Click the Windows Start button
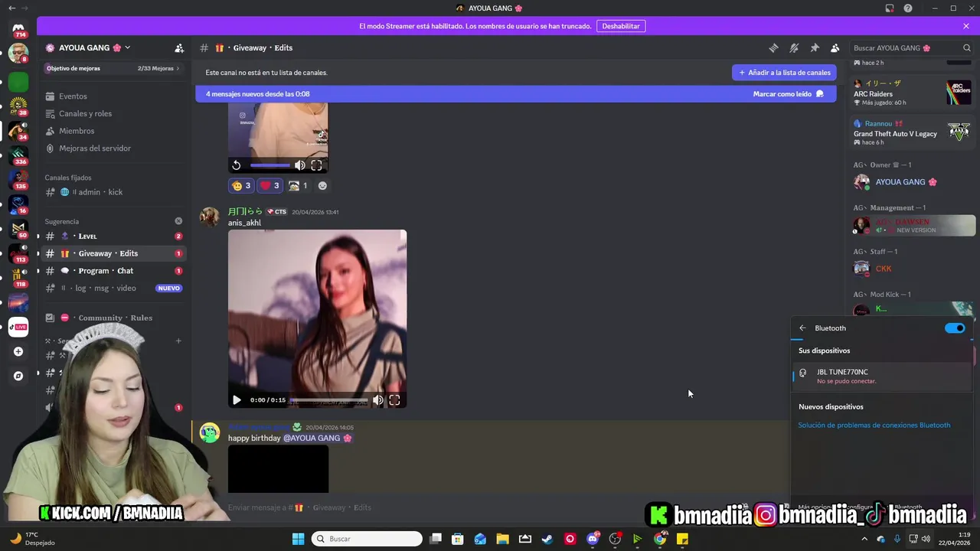 point(299,539)
